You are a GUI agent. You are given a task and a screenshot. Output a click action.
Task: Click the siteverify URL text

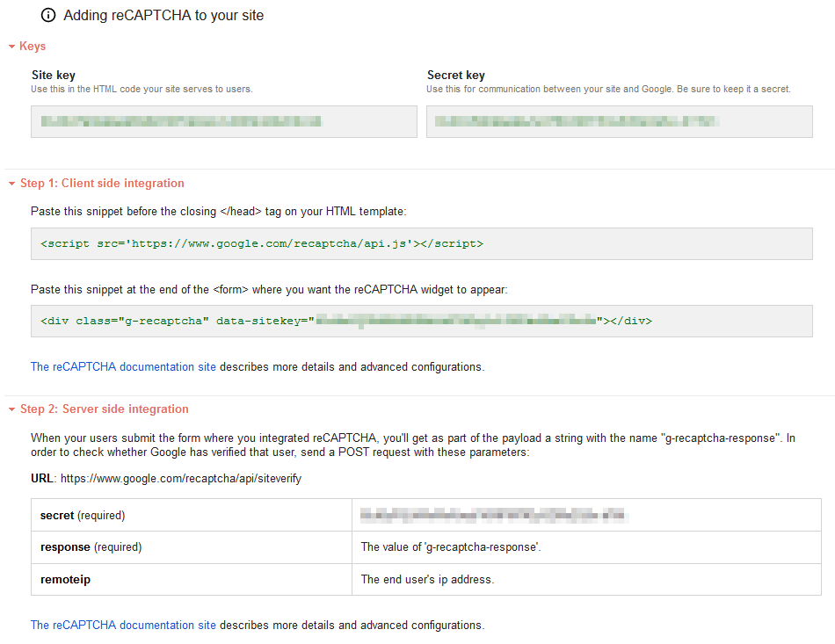tap(181, 479)
